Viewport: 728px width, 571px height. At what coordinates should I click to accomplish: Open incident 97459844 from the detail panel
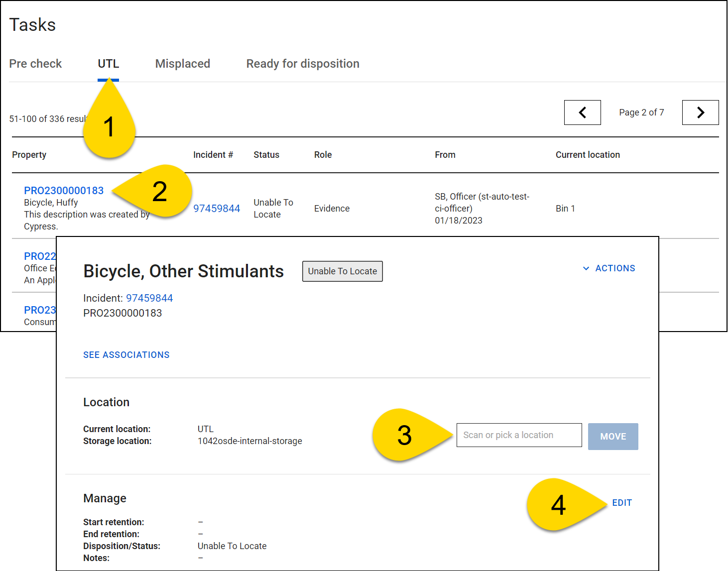150,298
